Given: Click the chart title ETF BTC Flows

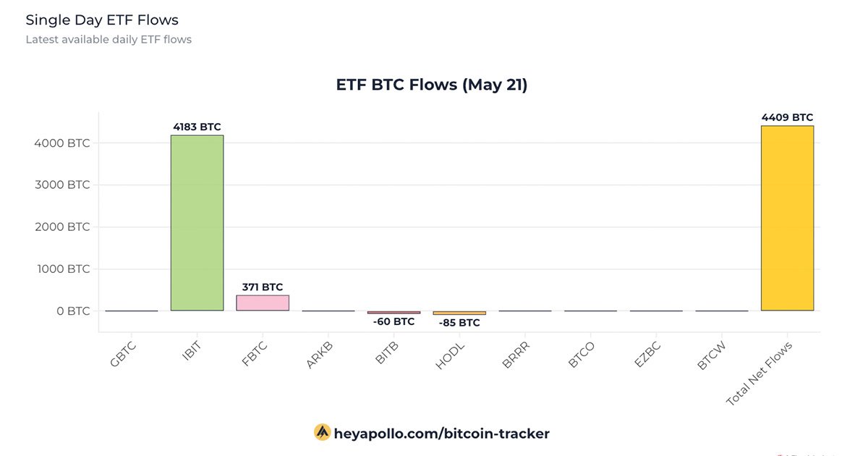Looking at the screenshot, I should (432, 85).
